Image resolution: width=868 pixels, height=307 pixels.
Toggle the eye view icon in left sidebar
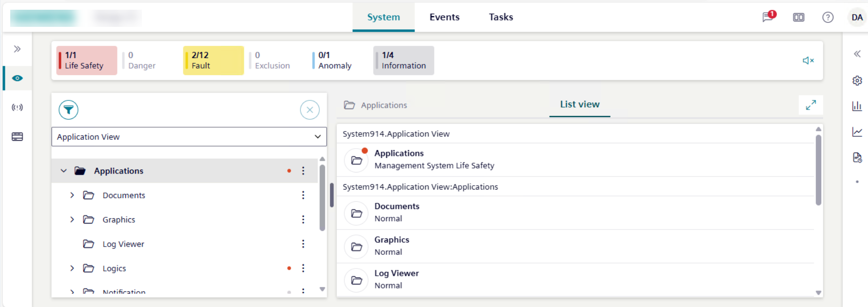(17, 78)
